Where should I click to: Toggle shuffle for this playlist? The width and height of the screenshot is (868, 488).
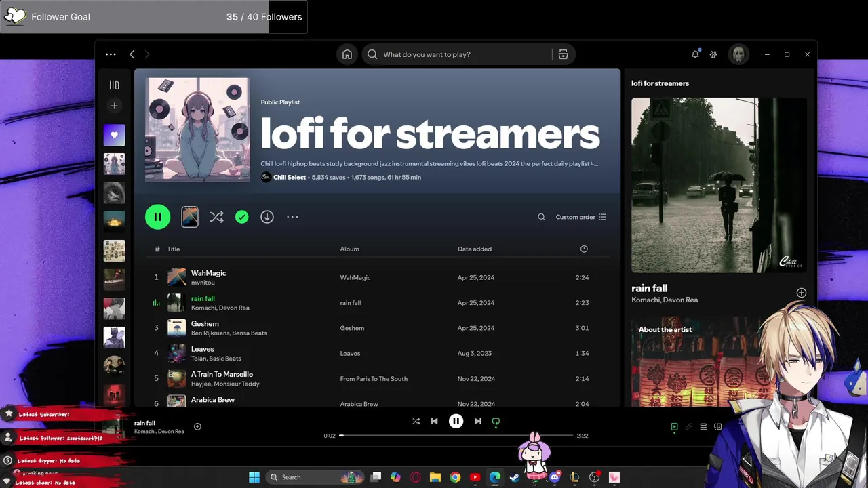216,217
